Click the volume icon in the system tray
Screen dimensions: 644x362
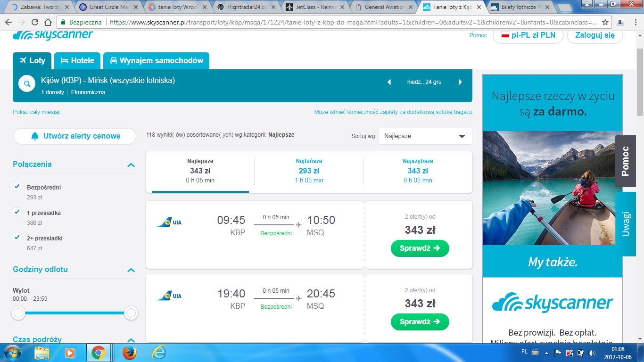(x=592, y=353)
